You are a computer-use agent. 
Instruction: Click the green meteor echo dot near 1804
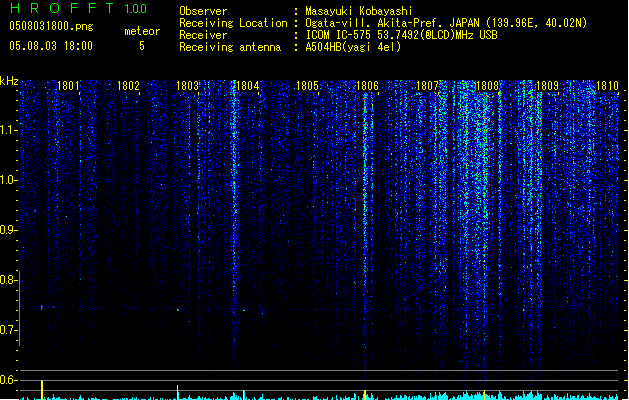(244, 310)
